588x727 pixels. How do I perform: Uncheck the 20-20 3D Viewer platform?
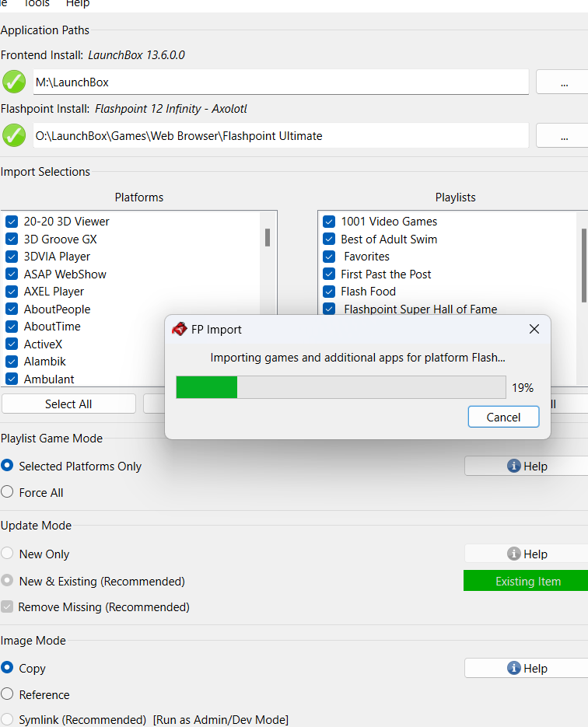pyautogui.click(x=12, y=222)
